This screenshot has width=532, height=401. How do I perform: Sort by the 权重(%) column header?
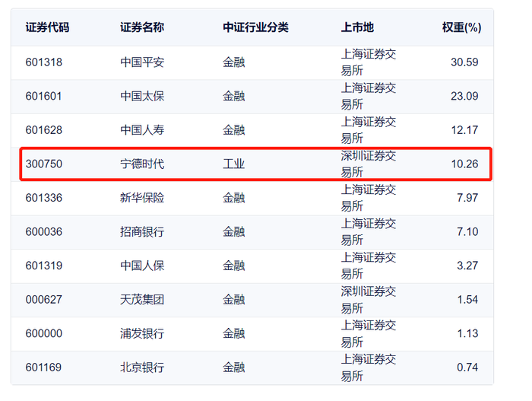(461, 27)
